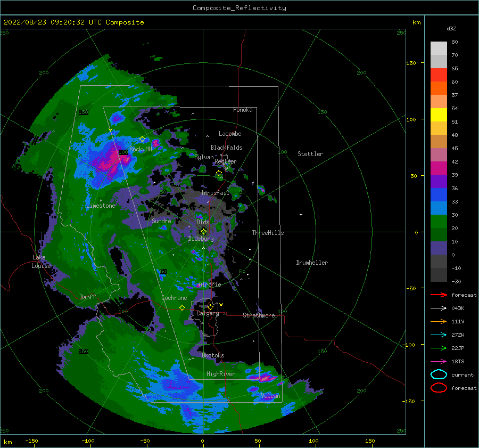Screen dimensions: 479x448
Task: Click the white 04DK arrow icon
Action: pyautogui.click(x=439, y=308)
